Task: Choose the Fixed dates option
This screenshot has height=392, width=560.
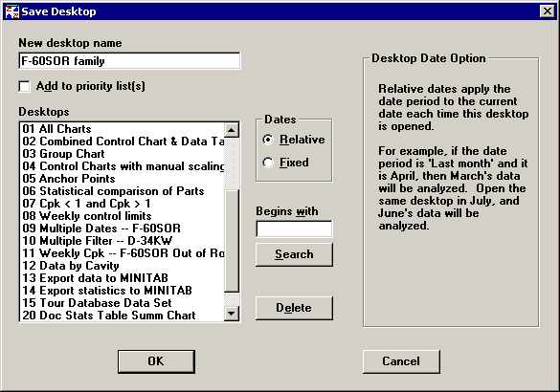Action: coord(268,163)
